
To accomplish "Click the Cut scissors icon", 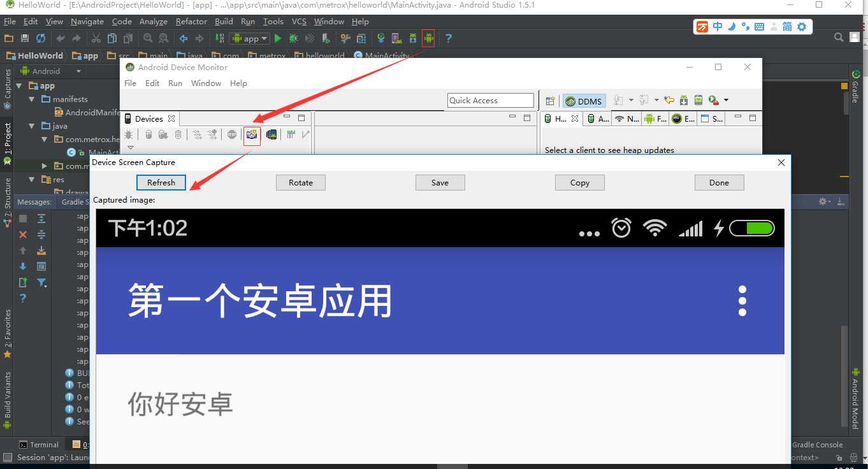I will point(96,38).
